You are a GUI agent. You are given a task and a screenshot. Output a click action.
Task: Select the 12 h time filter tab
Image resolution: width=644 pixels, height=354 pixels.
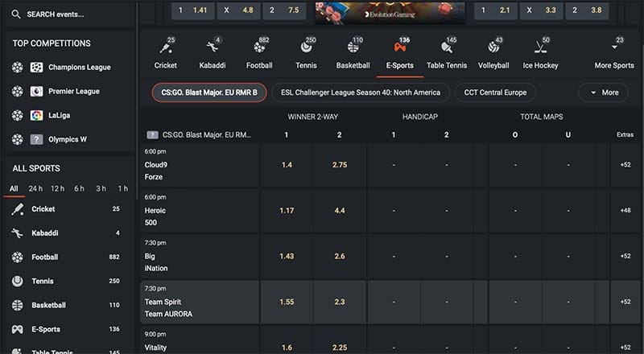(57, 188)
